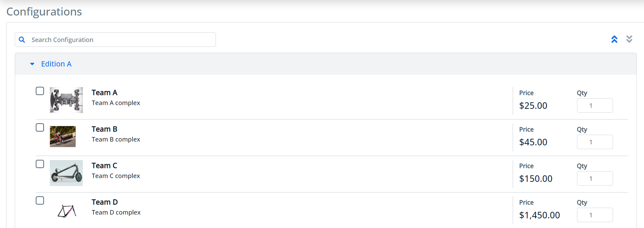Enable the Team D checkbox
This screenshot has width=644, height=228.
(40, 200)
